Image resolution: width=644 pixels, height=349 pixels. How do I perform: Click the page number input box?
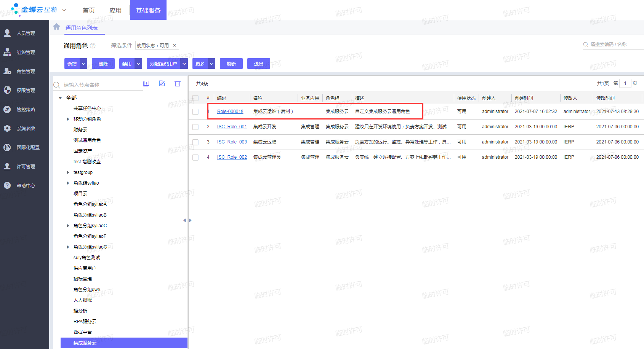pos(625,83)
